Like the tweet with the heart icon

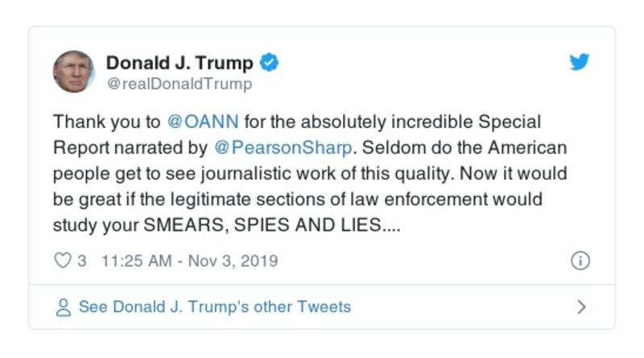[x=62, y=261]
